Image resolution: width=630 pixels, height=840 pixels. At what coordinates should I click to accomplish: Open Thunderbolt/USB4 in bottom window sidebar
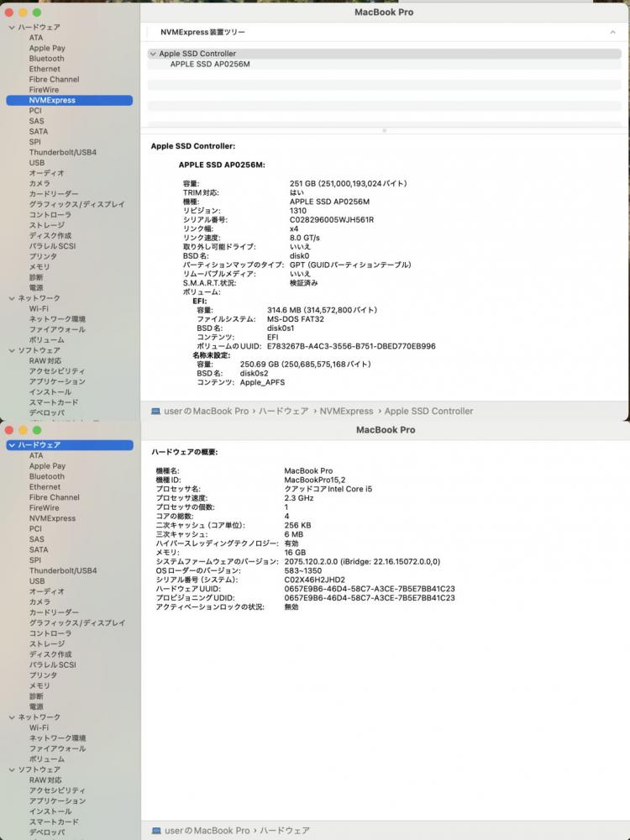point(63,571)
